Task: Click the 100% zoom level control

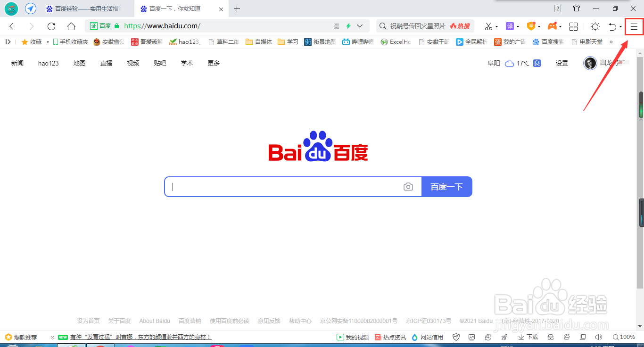Action: coord(624,337)
